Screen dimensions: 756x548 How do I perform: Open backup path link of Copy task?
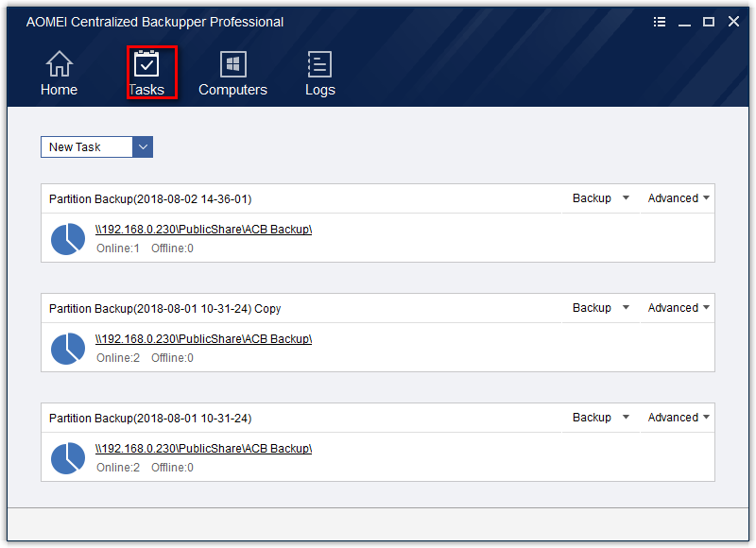click(x=203, y=339)
